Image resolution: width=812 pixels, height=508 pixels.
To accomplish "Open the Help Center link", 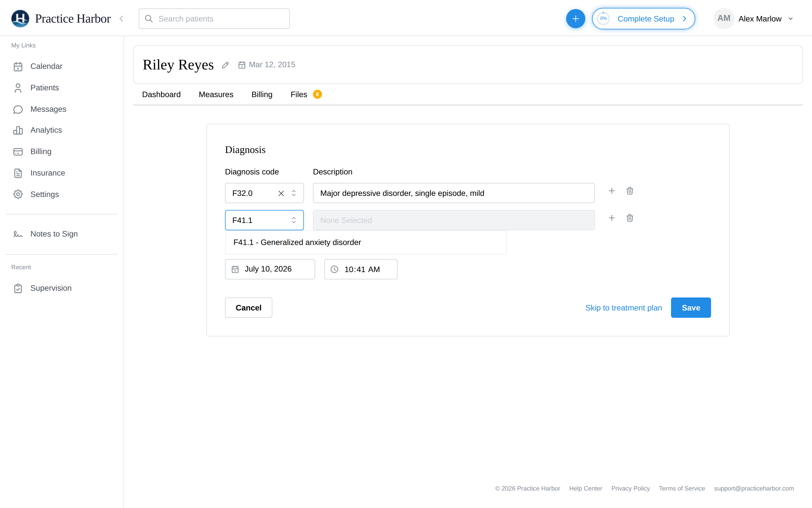I will pyautogui.click(x=586, y=489).
